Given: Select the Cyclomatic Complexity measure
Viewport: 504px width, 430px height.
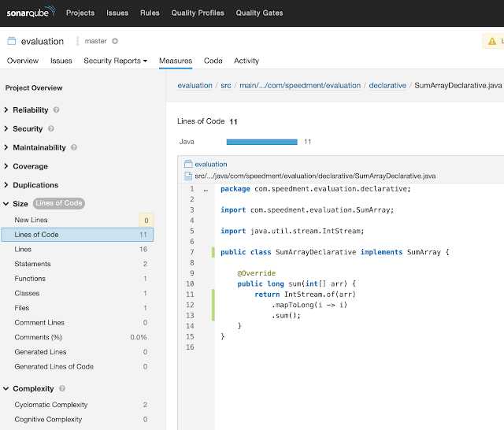Looking at the screenshot, I should pos(77,405).
